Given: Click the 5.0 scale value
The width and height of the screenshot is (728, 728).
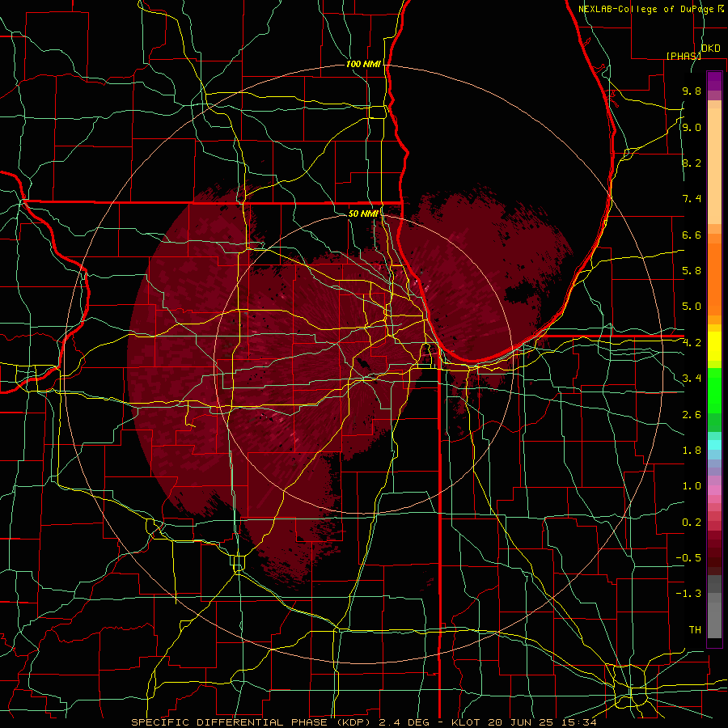Looking at the screenshot, I should point(692,307).
